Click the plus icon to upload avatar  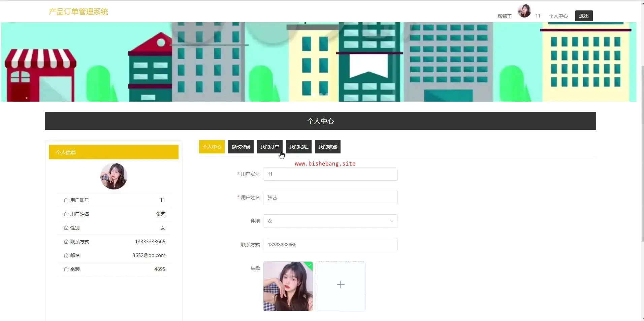341,285
